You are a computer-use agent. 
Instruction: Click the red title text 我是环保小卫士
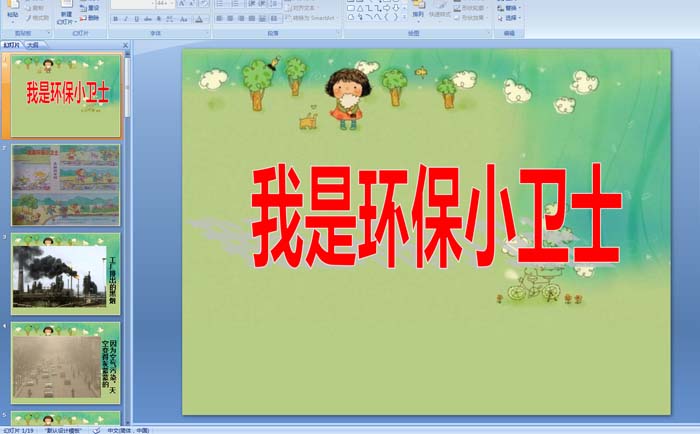(x=436, y=216)
